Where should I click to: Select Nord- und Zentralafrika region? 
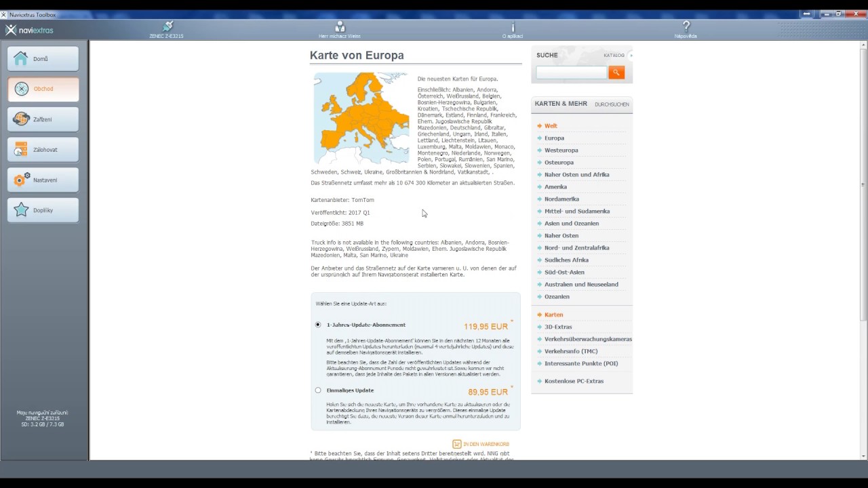click(x=576, y=248)
